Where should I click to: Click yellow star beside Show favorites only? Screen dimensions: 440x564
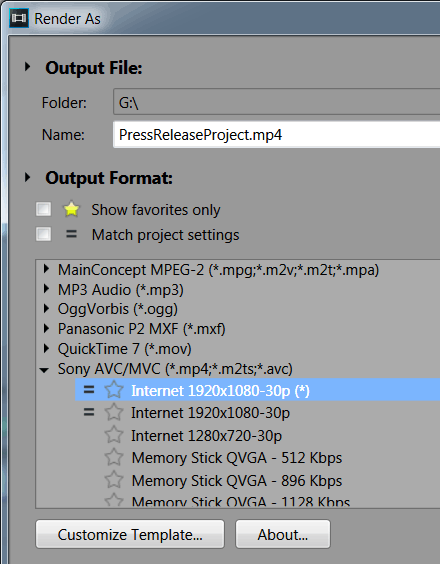click(71, 209)
